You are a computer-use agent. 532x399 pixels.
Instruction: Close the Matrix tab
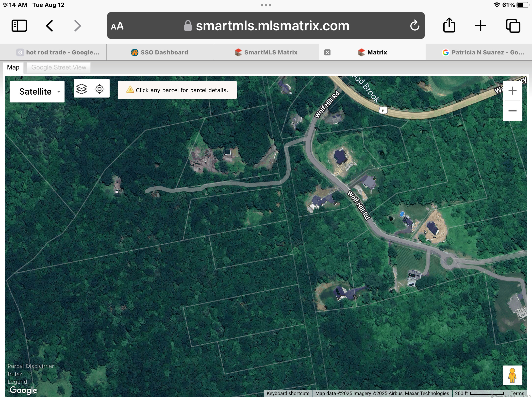(327, 52)
